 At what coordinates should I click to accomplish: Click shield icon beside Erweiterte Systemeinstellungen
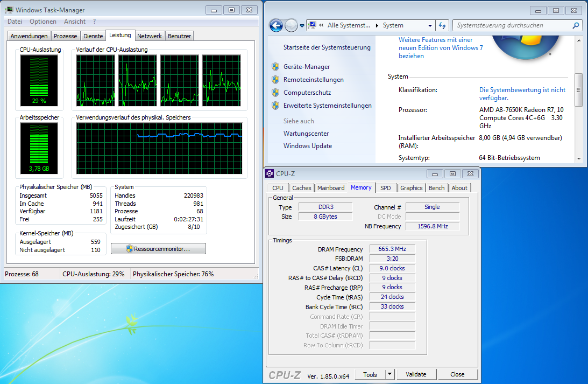point(275,106)
